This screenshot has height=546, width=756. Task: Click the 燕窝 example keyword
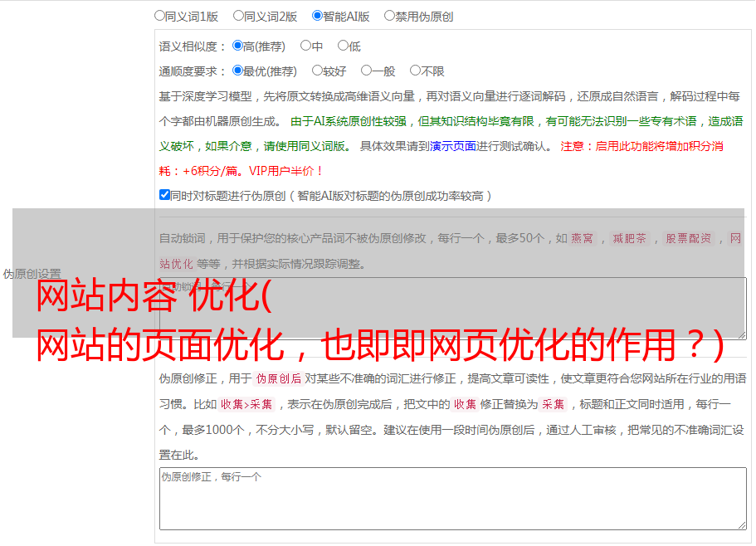point(582,238)
